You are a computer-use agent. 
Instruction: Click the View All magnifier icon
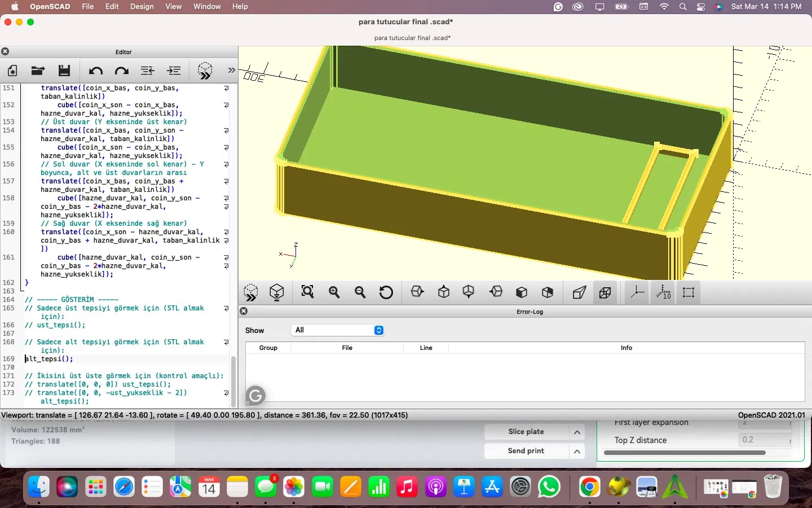pos(307,292)
